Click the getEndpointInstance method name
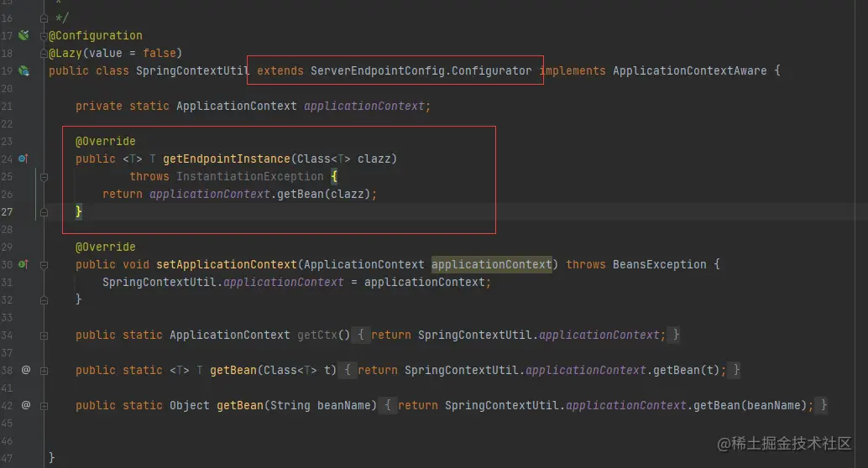This screenshot has height=468, width=868. pyautogui.click(x=227, y=159)
